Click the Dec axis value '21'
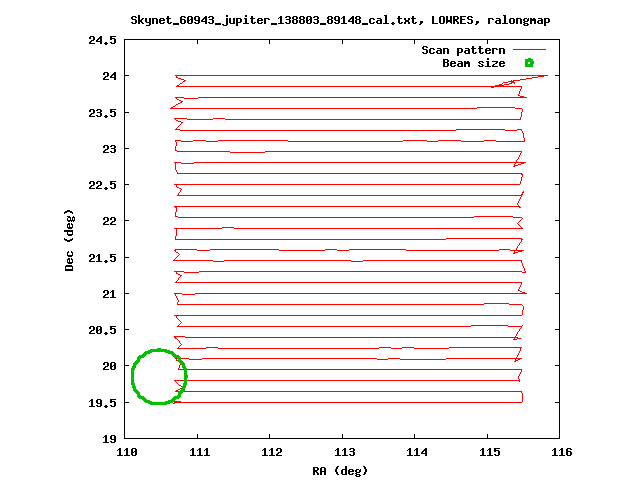The height and width of the screenshot is (480, 640). point(109,294)
